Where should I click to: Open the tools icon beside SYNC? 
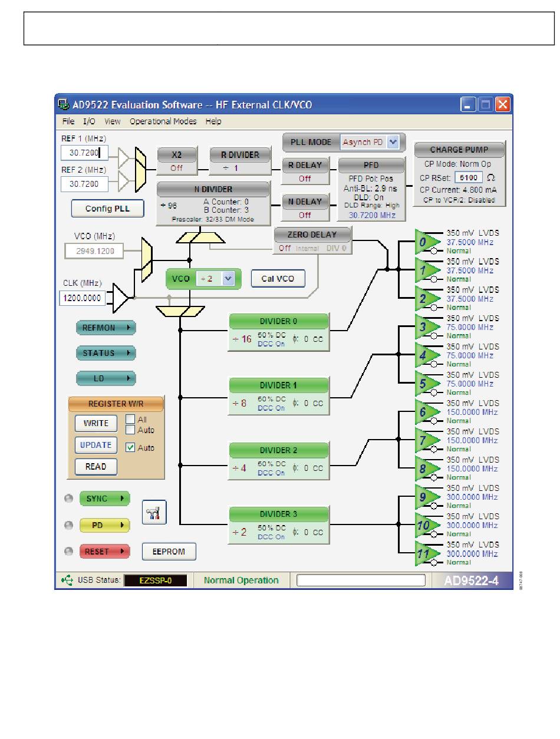pyautogui.click(x=154, y=512)
